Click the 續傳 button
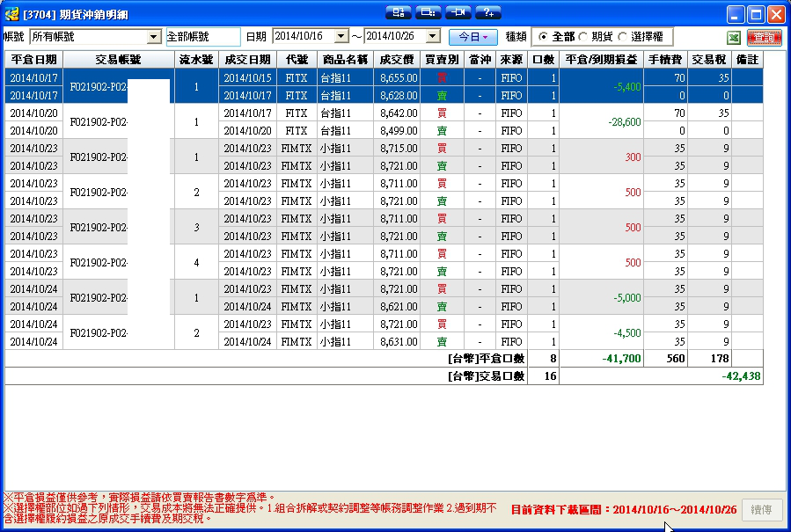 tap(762, 510)
